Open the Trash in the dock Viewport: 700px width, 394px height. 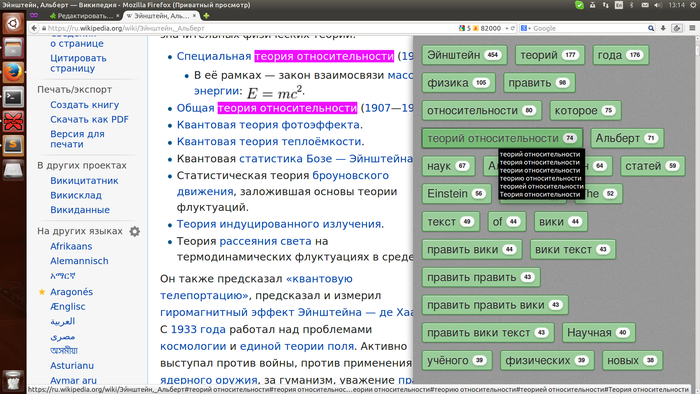point(13,380)
